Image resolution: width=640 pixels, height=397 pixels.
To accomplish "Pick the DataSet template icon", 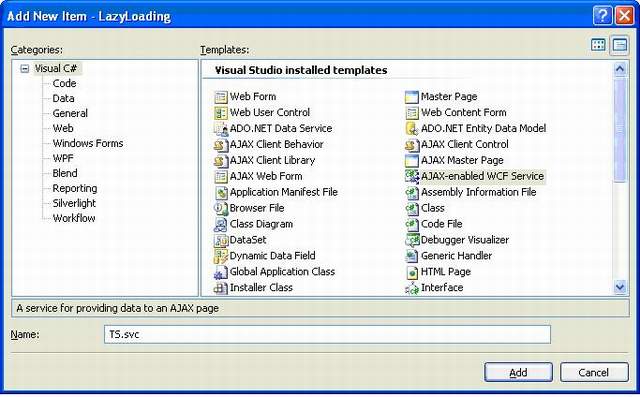I will click(220, 240).
